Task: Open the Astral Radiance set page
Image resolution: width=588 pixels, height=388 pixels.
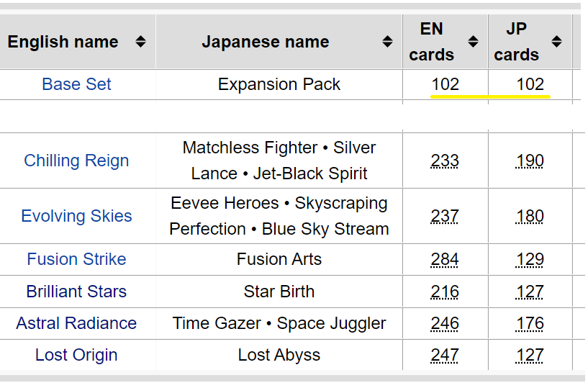Action: click(x=76, y=323)
